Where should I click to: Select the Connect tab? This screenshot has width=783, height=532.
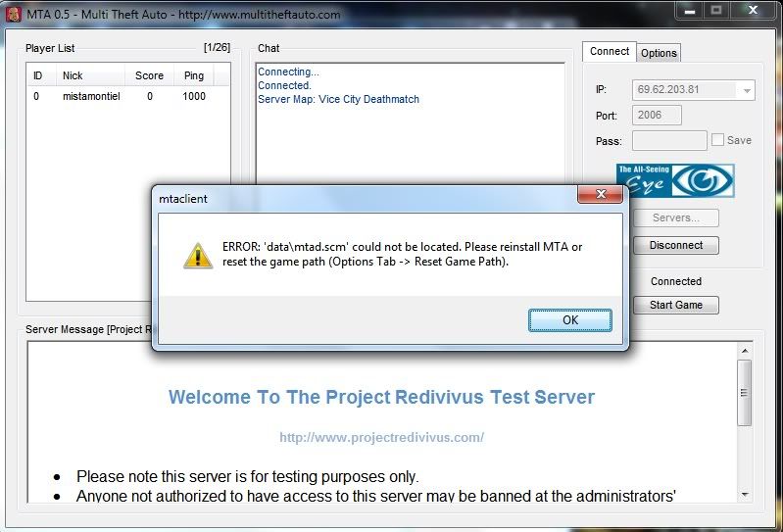610,51
